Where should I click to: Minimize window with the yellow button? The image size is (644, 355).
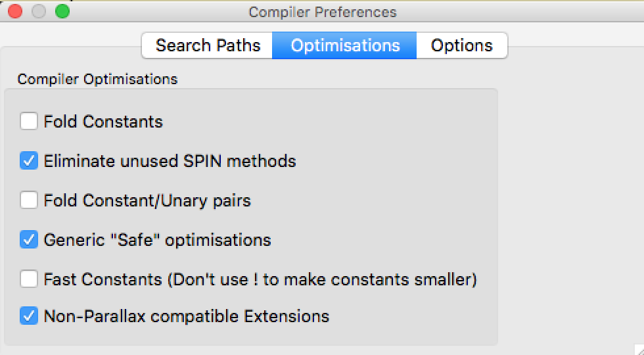pos(39,12)
